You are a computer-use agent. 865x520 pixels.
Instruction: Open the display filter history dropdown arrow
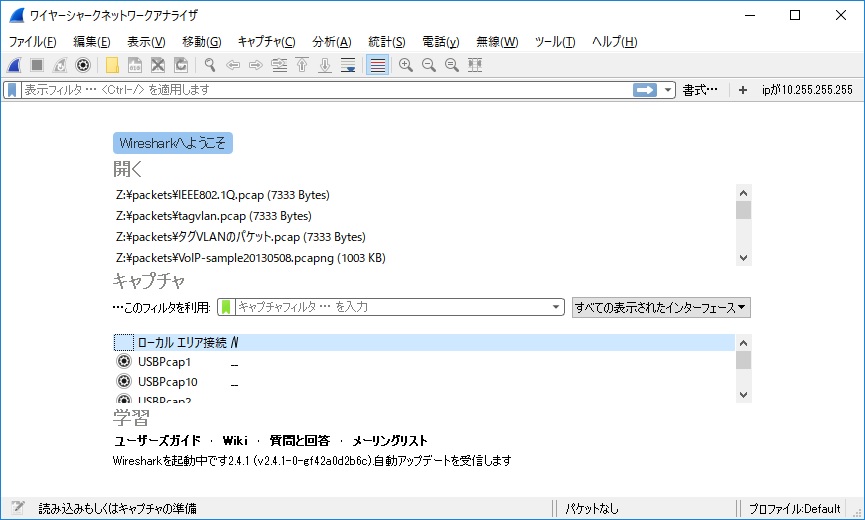pyautogui.click(x=668, y=90)
